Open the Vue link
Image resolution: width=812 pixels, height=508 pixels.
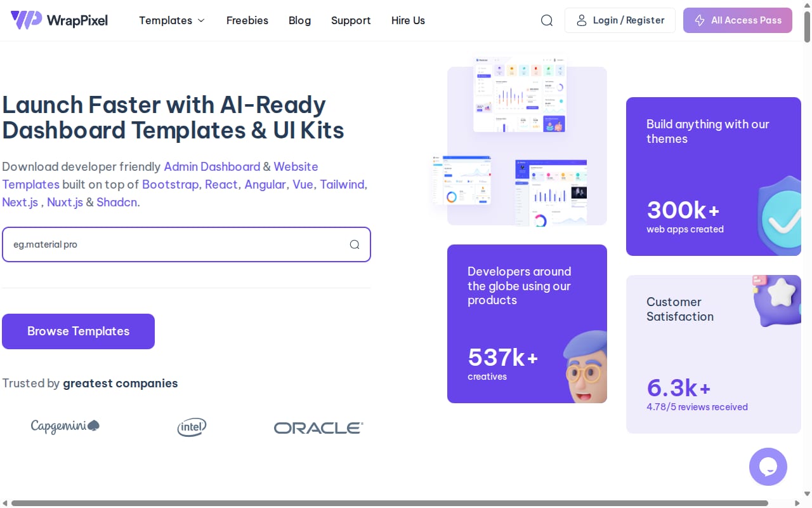tap(303, 184)
